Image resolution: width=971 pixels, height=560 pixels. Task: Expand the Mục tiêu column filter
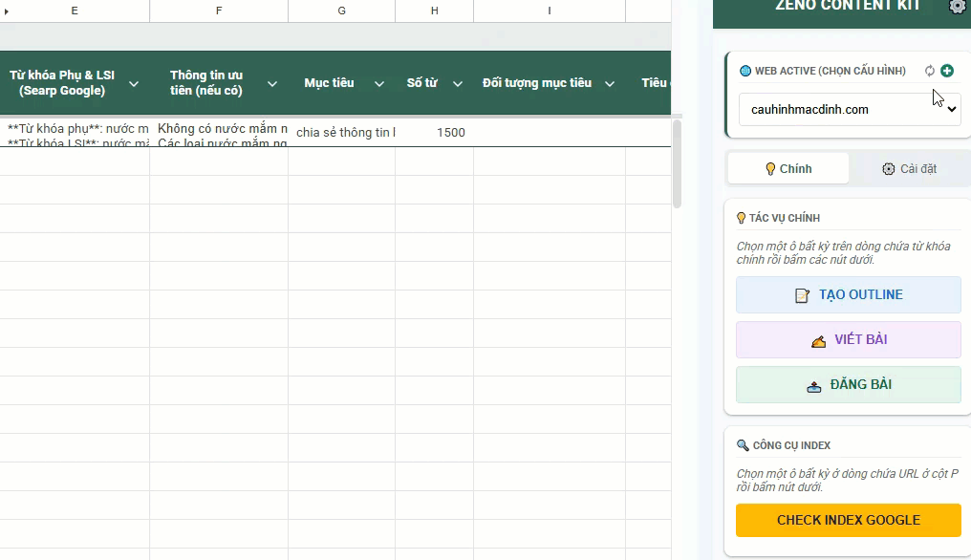tap(376, 84)
